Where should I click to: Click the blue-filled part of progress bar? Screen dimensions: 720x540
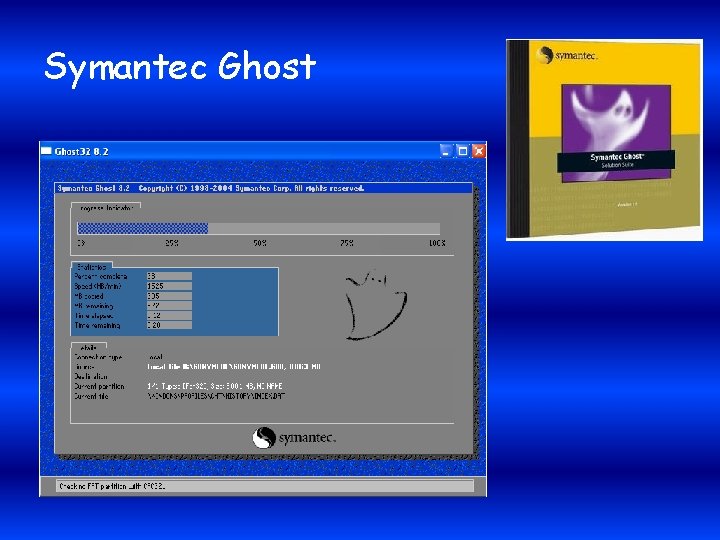142,228
